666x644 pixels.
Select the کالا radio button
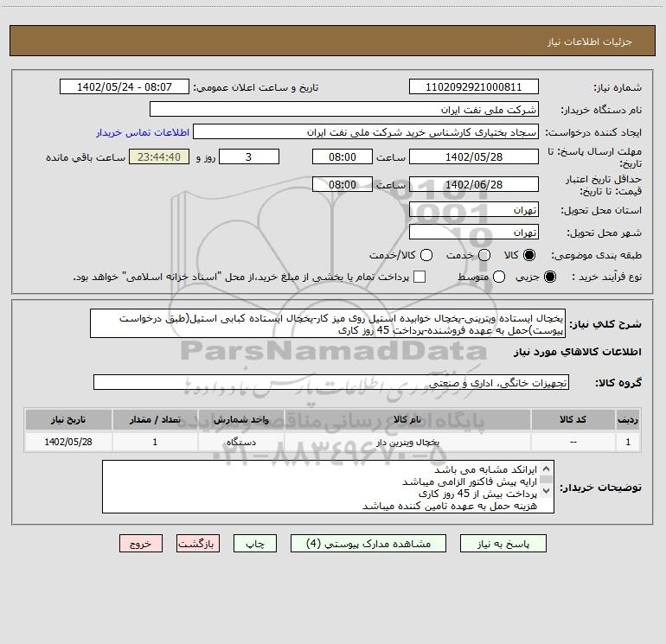tap(529, 255)
